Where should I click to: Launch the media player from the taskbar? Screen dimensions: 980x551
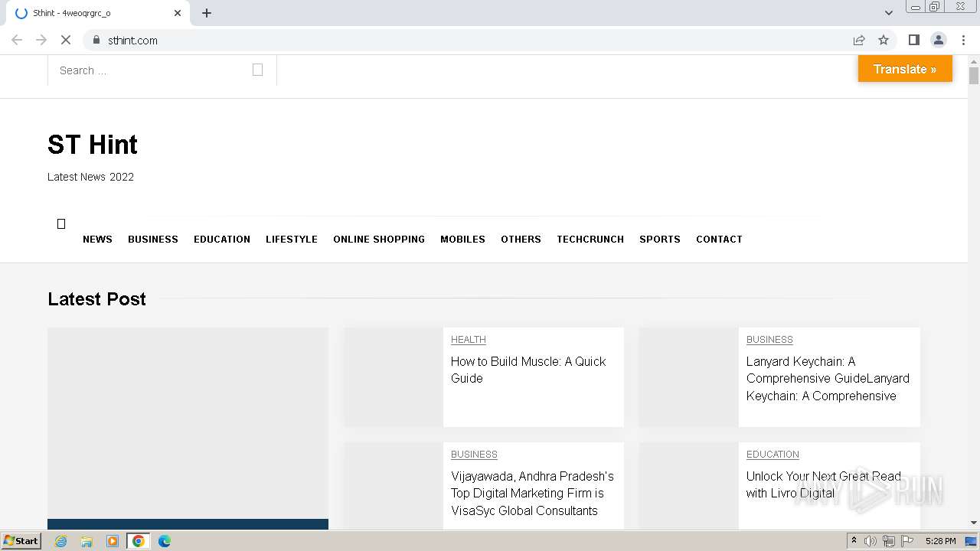point(113,541)
